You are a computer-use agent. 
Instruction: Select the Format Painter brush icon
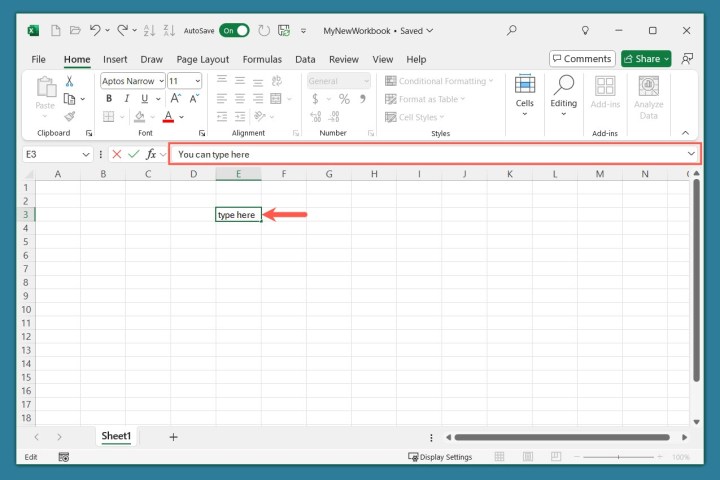[69, 116]
